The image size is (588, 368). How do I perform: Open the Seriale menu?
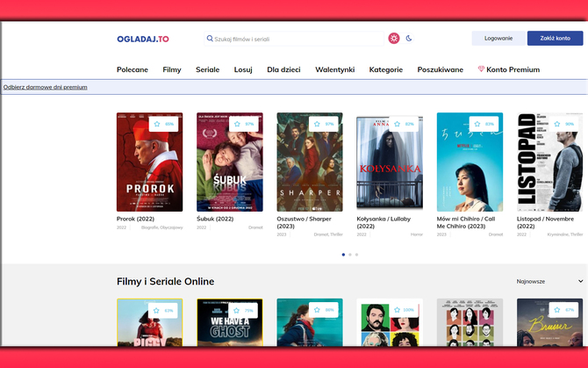207,69
